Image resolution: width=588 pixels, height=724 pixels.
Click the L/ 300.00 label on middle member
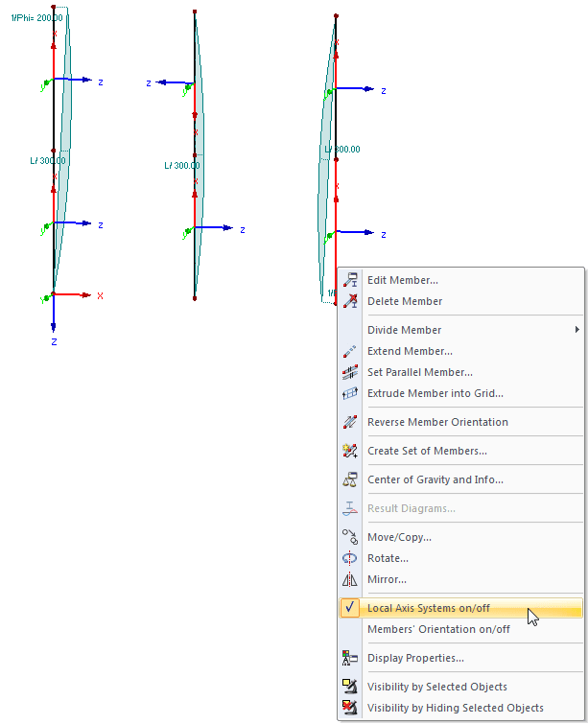coord(182,165)
